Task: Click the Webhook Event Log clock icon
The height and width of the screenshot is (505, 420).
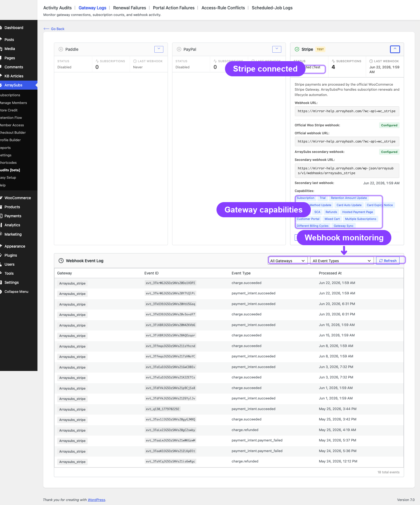Action: [61, 261]
